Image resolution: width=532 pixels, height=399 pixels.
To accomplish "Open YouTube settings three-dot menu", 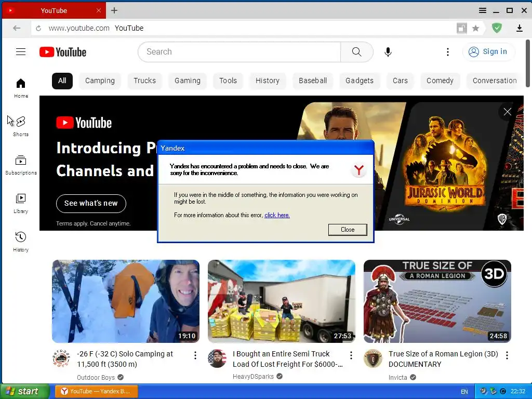I will [447, 51].
